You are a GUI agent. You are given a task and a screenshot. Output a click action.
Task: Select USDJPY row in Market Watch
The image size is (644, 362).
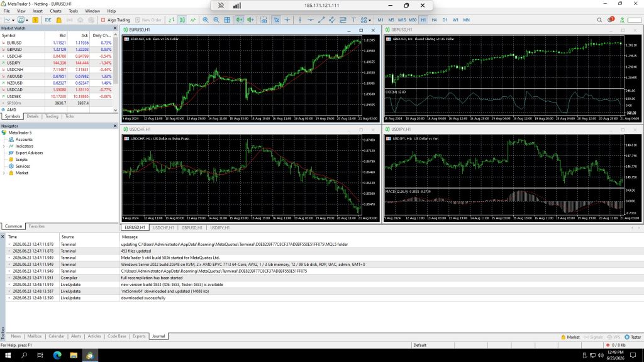pyautogui.click(x=56, y=63)
